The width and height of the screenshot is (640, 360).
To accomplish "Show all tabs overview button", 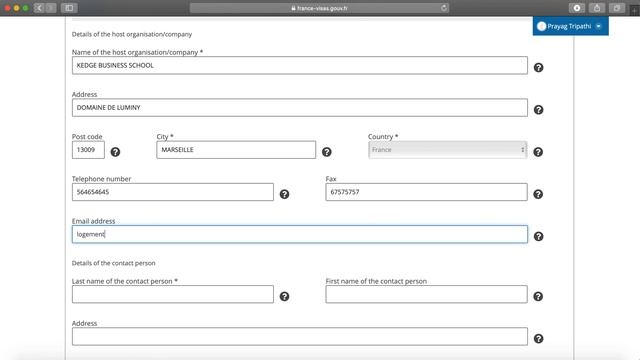I will (x=617, y=8).
